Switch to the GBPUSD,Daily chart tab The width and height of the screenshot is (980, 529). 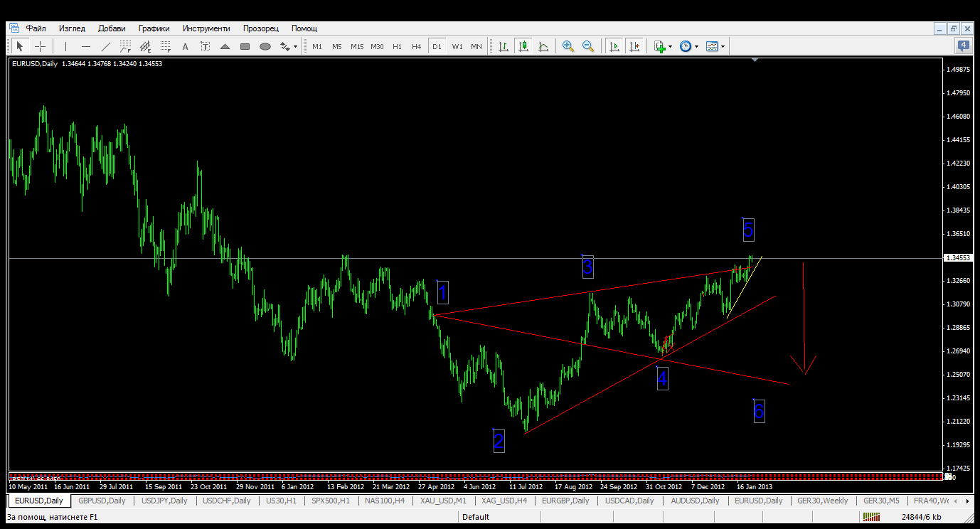point(102,501)
